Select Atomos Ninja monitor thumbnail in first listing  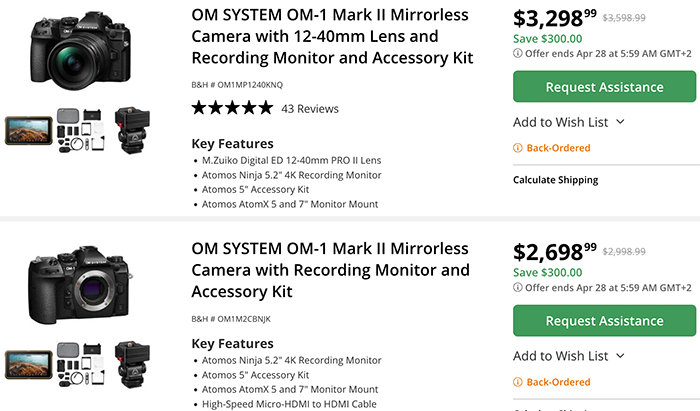[27, 130]
